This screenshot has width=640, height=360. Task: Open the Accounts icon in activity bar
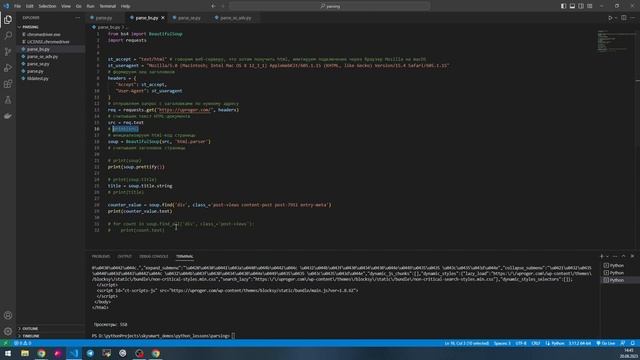8,315
